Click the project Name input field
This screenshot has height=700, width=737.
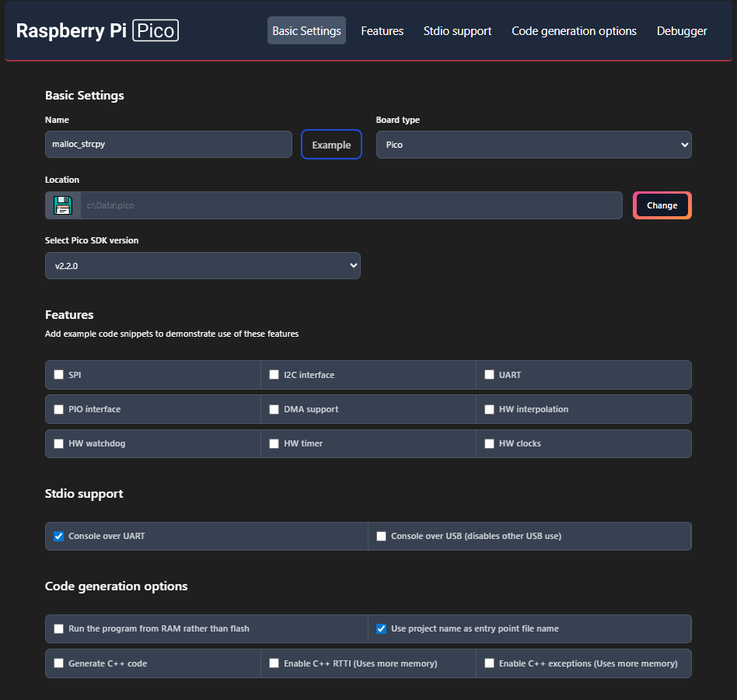pos(168,145)
